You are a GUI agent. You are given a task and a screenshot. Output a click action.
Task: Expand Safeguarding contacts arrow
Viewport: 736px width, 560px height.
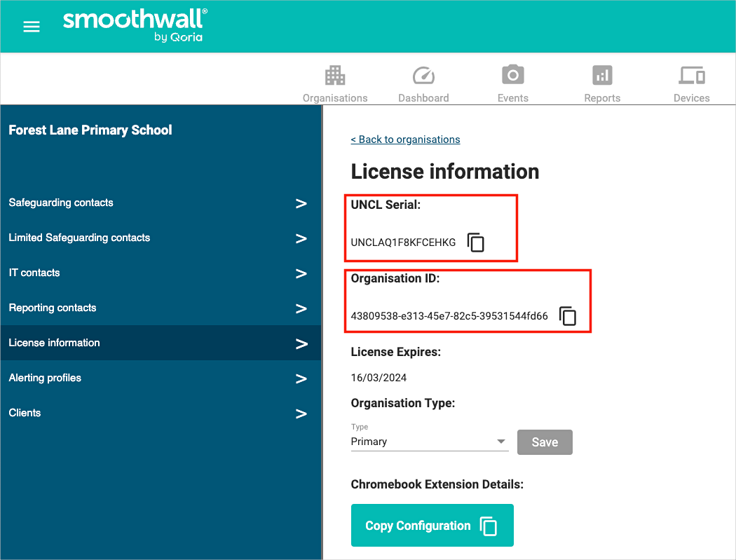[x=301, y=203]
